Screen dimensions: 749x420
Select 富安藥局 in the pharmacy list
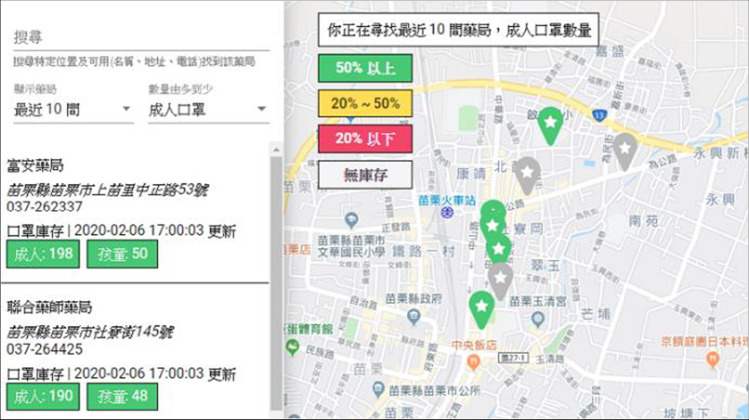[x=35, y=165]
